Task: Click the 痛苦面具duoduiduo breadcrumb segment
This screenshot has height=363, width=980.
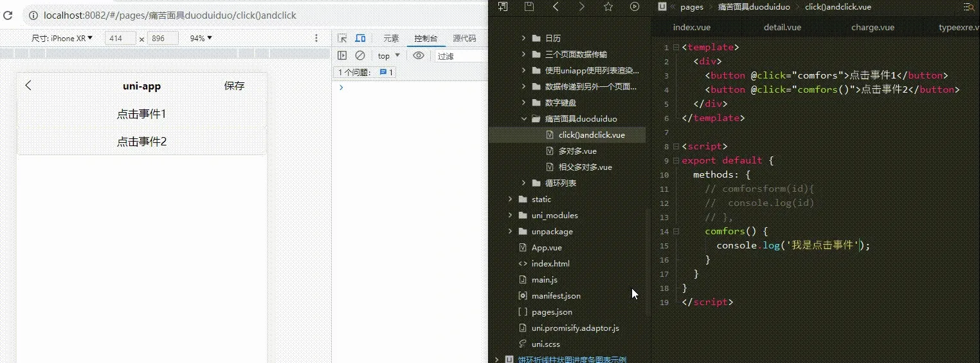Action: point(754,6)
